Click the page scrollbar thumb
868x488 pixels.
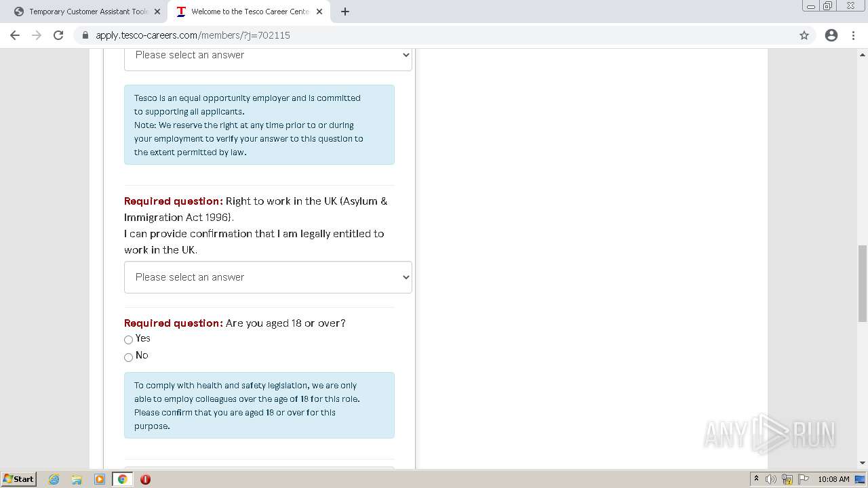(x=863, y=283)
